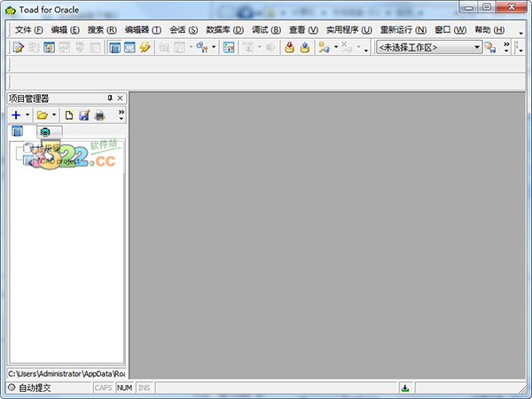Switch to the database tab in Project Manager
Viewport: 532px width, 399px height.
pyautogui.click(x=45, y=132)
